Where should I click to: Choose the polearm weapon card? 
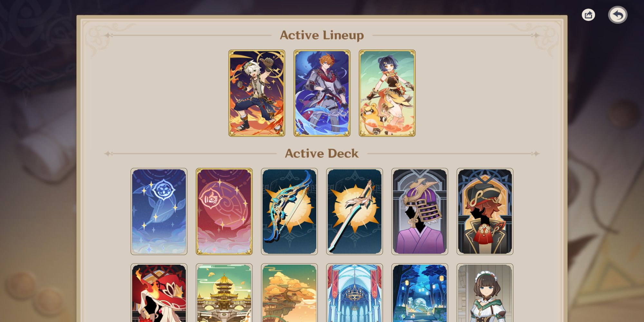[x=355, y=212]
